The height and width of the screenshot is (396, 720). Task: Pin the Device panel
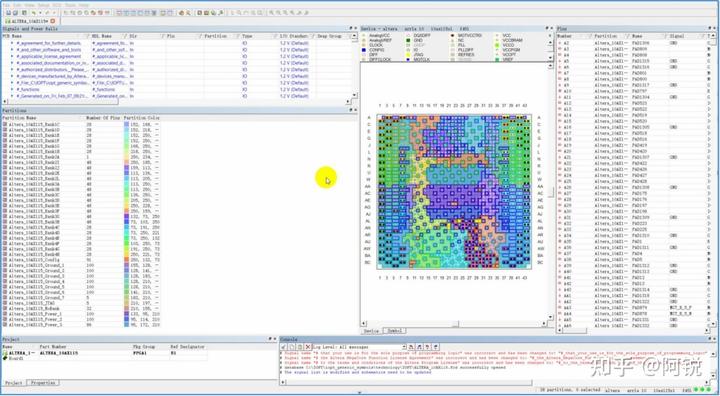548,28
